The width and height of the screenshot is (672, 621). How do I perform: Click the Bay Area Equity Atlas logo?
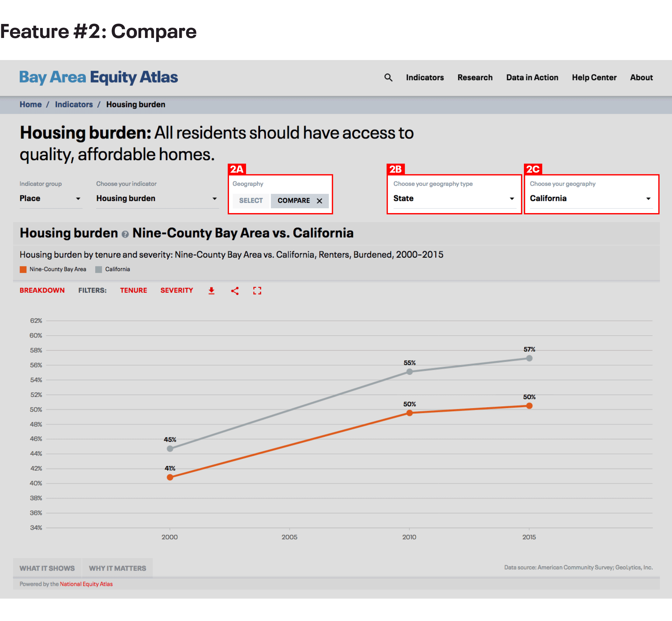click(x=98, y=77)
